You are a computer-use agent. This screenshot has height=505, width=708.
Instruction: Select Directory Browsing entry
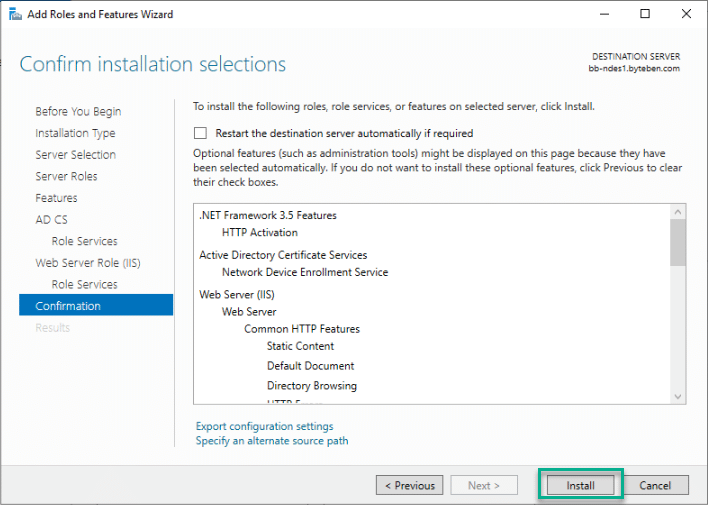[312, 386]
